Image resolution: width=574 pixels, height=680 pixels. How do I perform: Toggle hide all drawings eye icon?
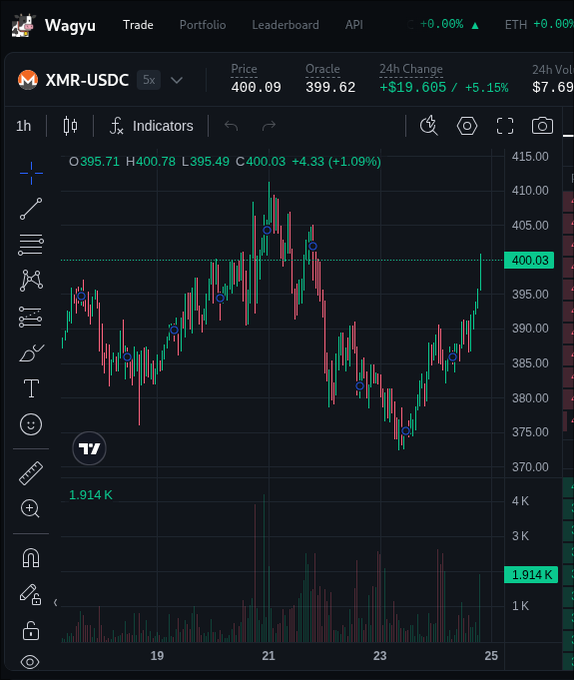pos(30,662)
